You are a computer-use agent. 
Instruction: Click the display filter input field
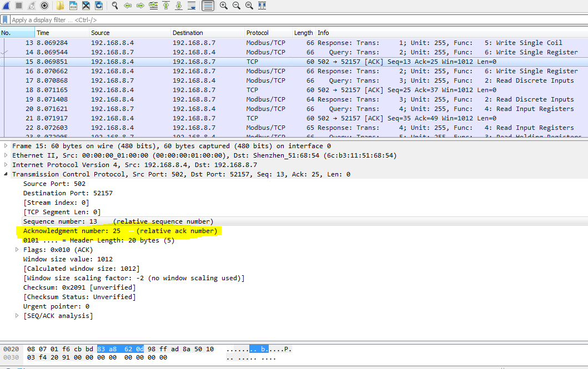298,20
